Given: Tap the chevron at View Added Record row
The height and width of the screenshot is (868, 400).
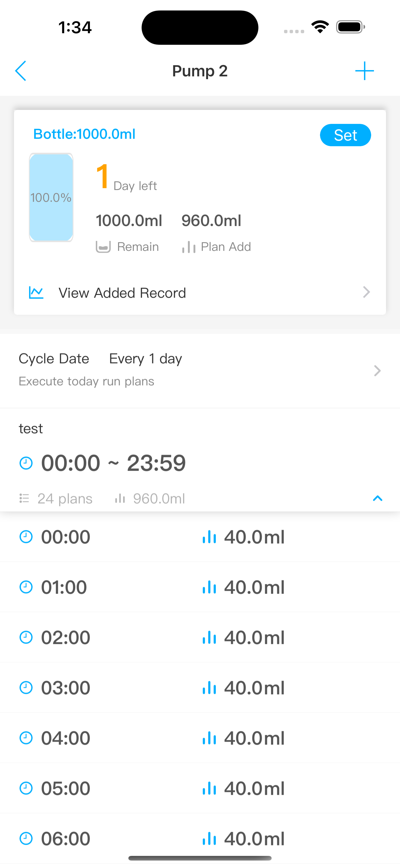Looking at the screenshot, I should coord(366,292).
